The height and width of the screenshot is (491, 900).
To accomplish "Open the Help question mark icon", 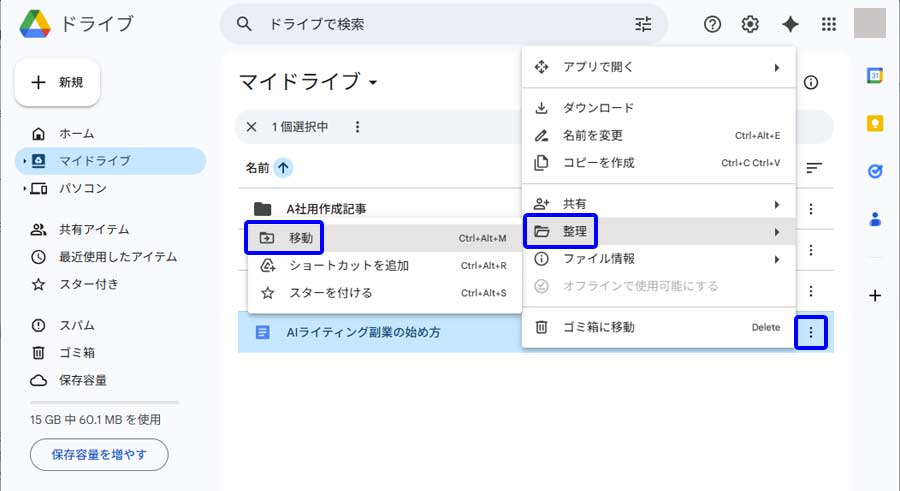I will (x=712, y=25).
